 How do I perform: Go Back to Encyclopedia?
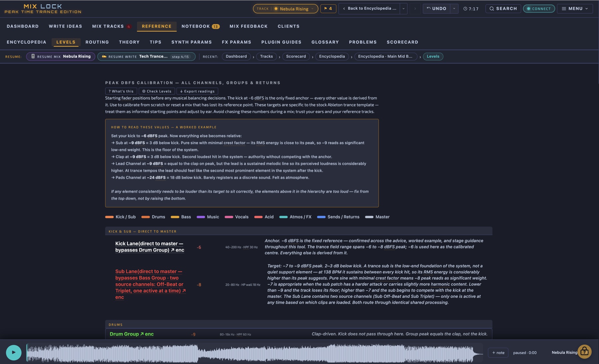(369, 9)
